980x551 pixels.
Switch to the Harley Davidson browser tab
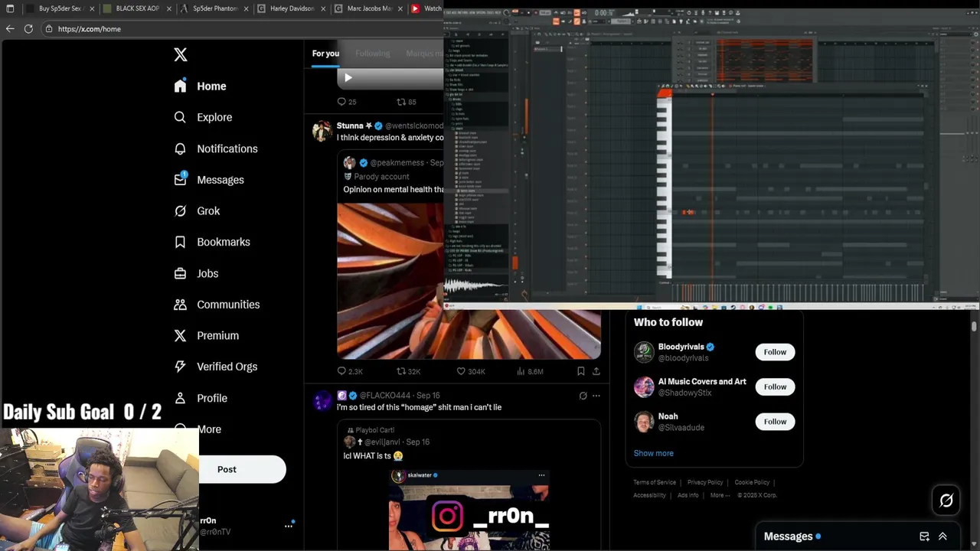(x=290, y=8)
